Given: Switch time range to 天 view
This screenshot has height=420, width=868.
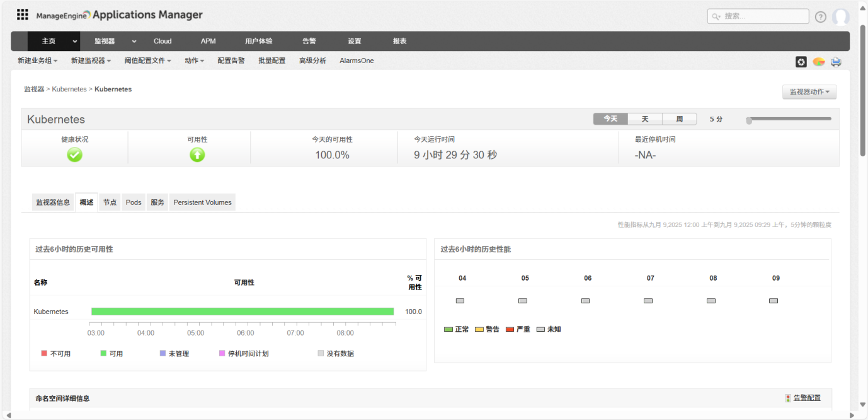Looking at the screenshot, I should click(645, 119).
